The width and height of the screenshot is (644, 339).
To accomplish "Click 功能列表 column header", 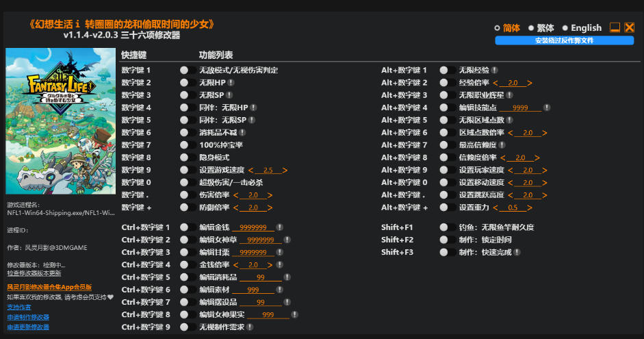I will [x=216, y=55].
